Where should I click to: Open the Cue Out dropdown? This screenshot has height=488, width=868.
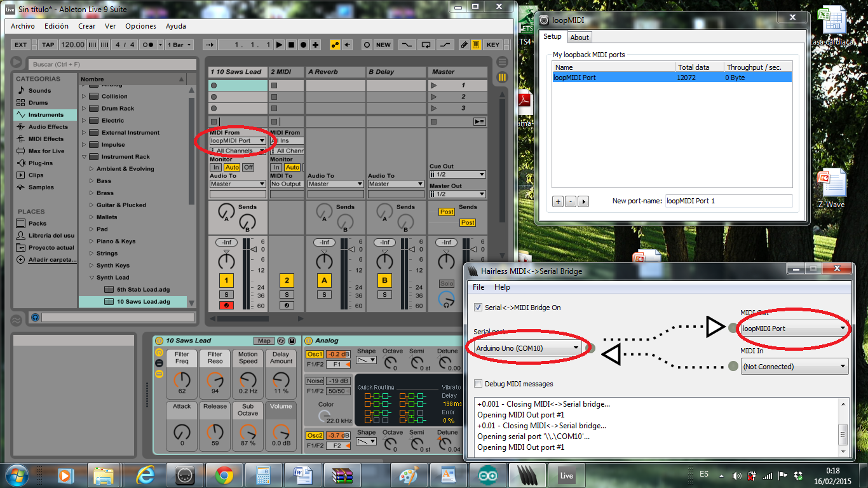tap(458, 174)
